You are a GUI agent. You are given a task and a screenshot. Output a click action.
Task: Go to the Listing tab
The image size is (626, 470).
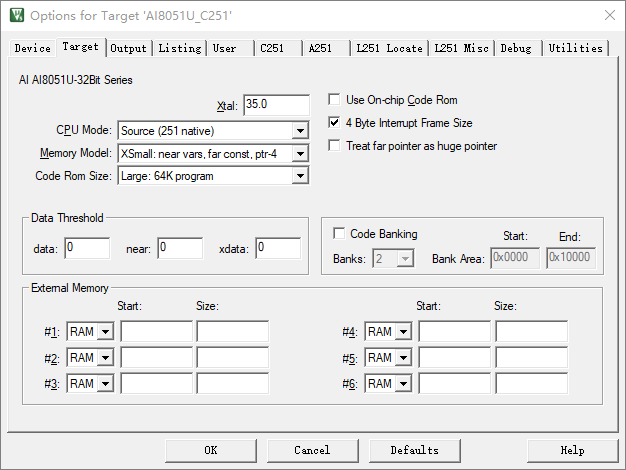[x=180, y=48]
